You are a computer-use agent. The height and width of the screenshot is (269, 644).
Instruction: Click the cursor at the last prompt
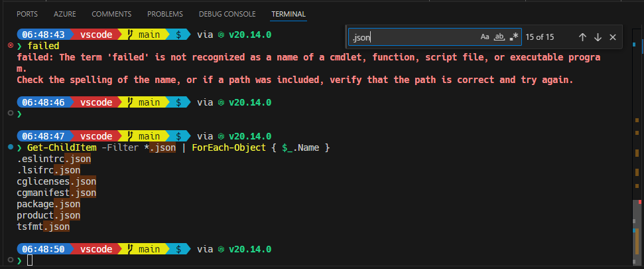click(x=29, y=260)
